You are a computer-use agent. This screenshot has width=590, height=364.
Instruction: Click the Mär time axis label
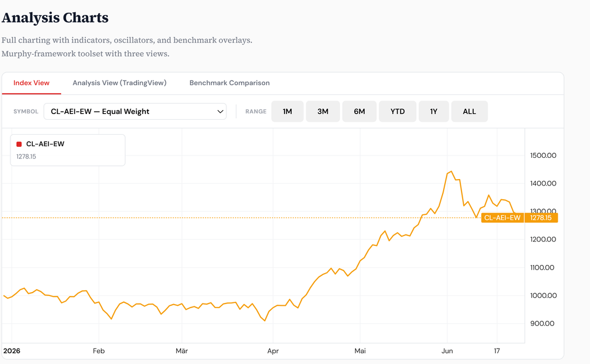(181, 351)
